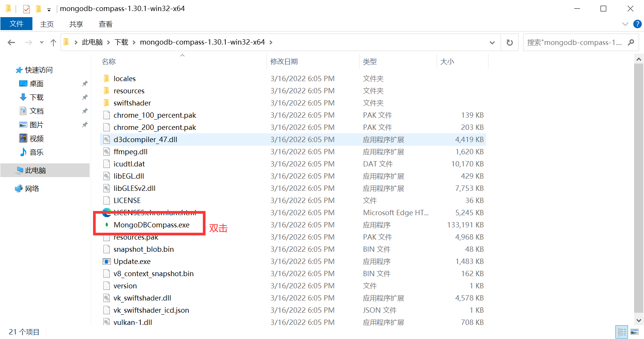This screenshot has height=339, width=644.
Task: Click scrollbar up arrow
Action: [x=639, y=59]
